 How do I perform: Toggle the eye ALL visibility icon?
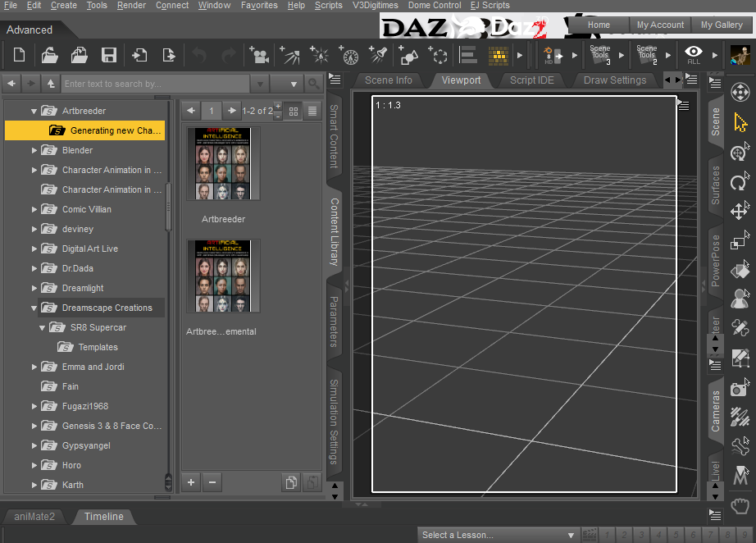tap(694, 55)
